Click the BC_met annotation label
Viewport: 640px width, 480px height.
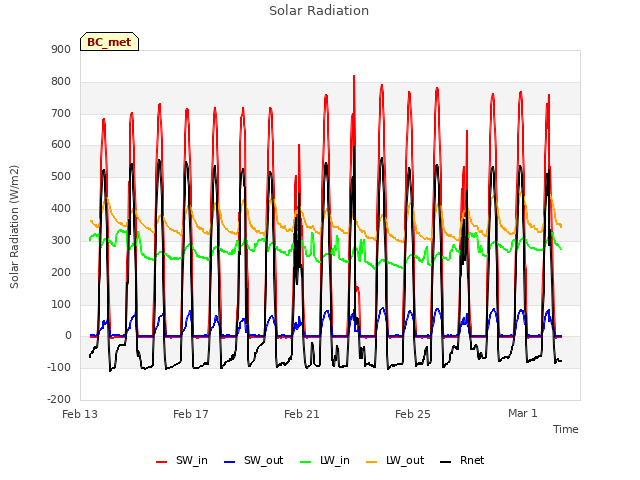pyautogui.click(x=109, y=42)
